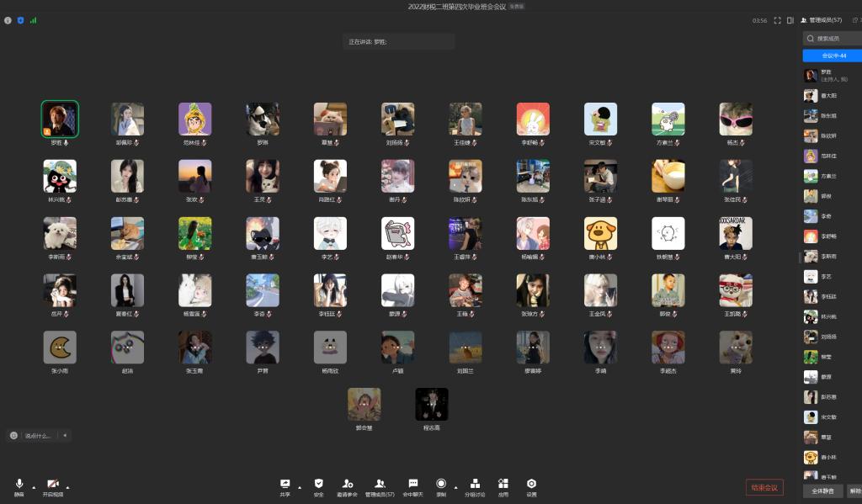Open the 邀请参会 invite icon
The width and height of the screenshot is (862, 504).
click(x=347, y=484)
